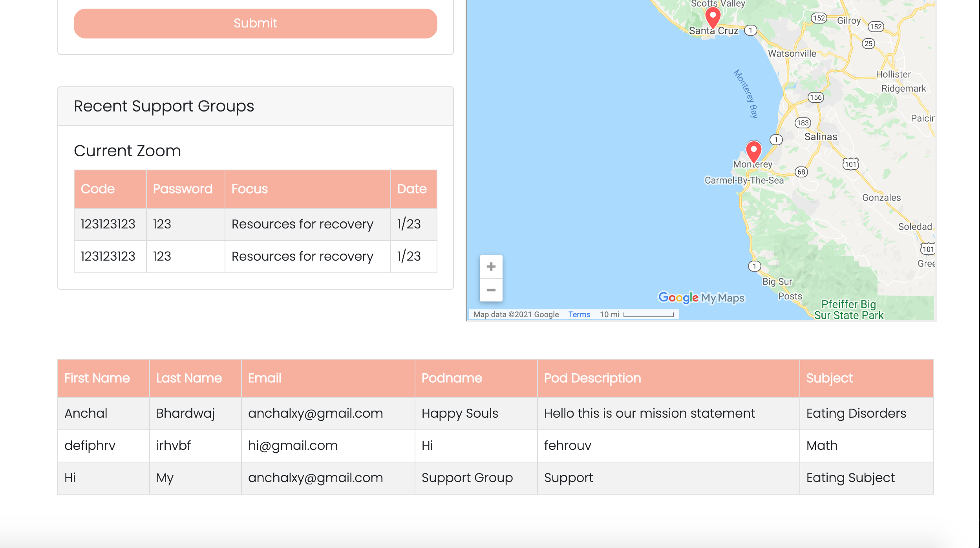Image resolution: width=980 pixels, height=548 pixels.
Task: Click the Focus column header
Action: pos(250,189)
